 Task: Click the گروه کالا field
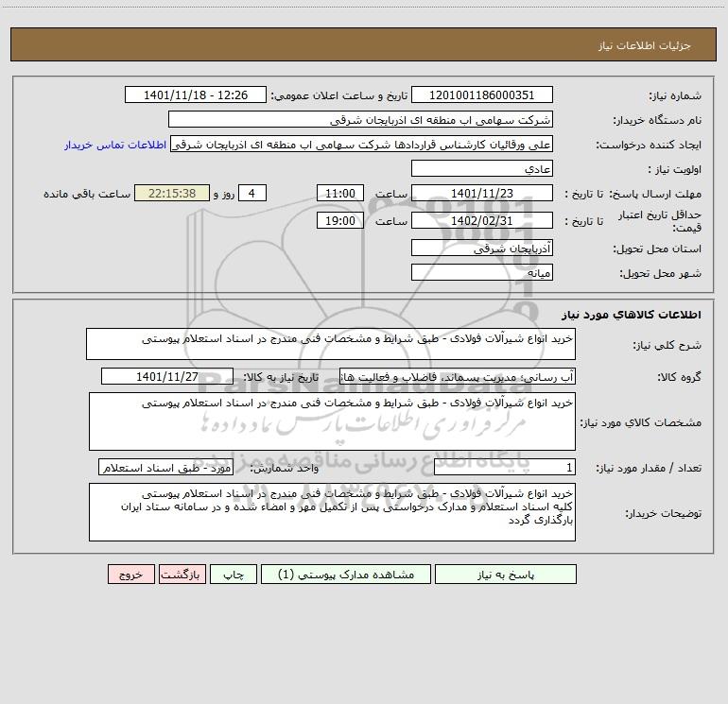click(x=458, y=376)
